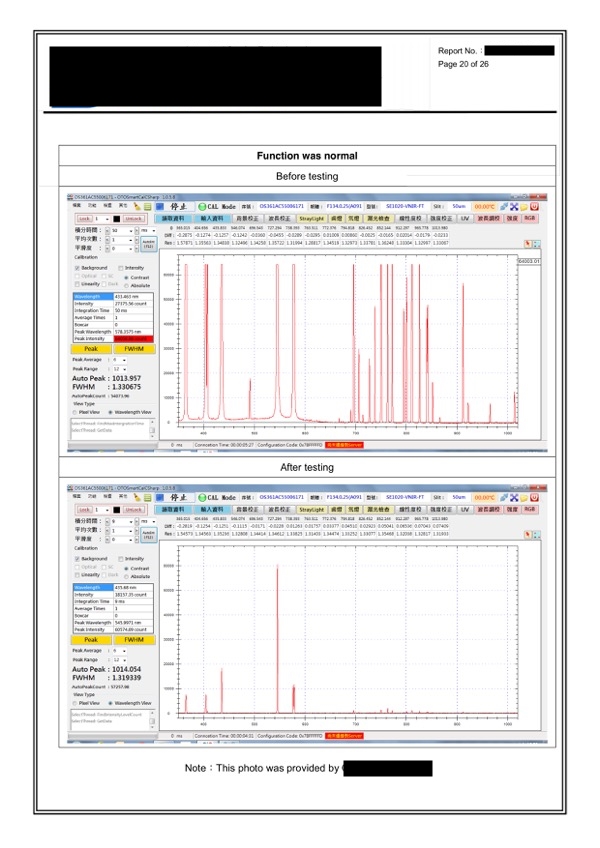Click the red power icon in After testing window
This screenshot has height=848, width=600.
[x=534, y=497]
